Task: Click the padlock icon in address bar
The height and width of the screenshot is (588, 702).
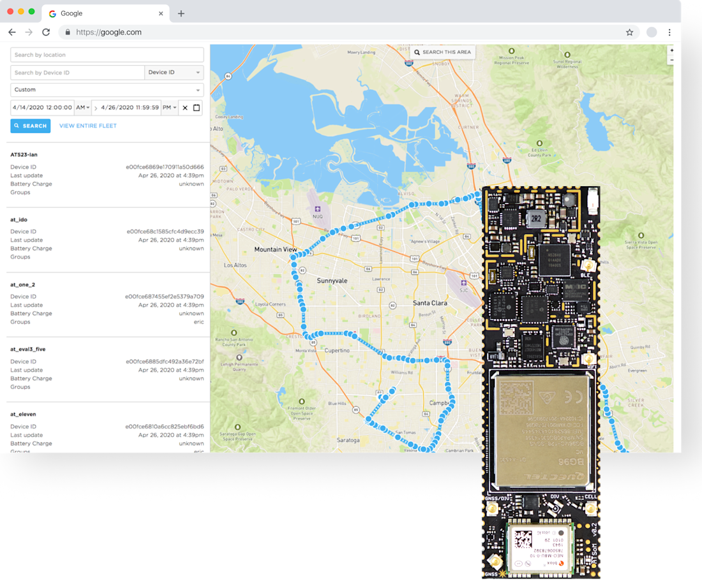Action: [68, 33]
